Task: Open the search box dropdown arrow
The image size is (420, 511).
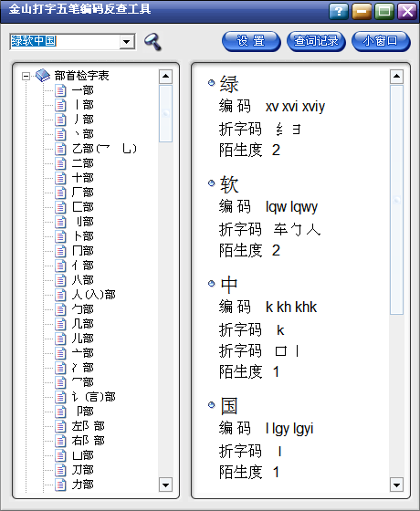Action: 127,41
